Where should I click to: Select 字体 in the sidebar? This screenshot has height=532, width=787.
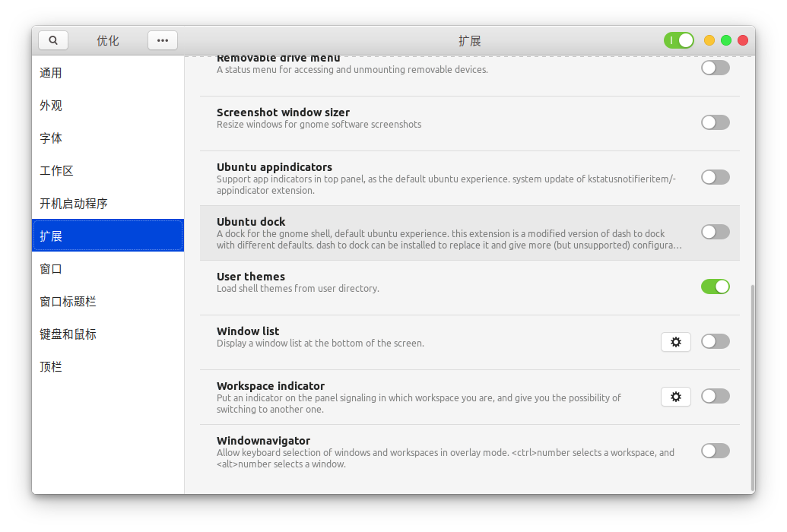pyautogui.click(x=108, y=138)
